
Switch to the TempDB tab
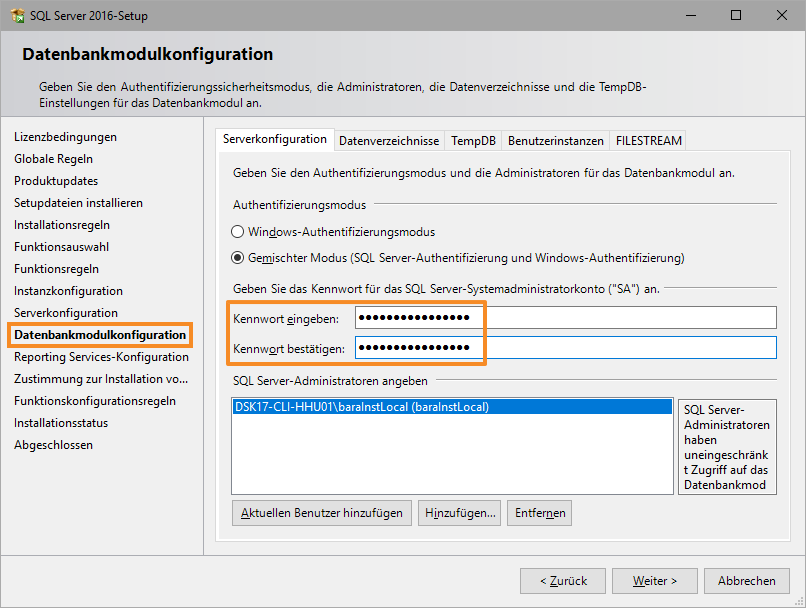(x=473, y=141)
